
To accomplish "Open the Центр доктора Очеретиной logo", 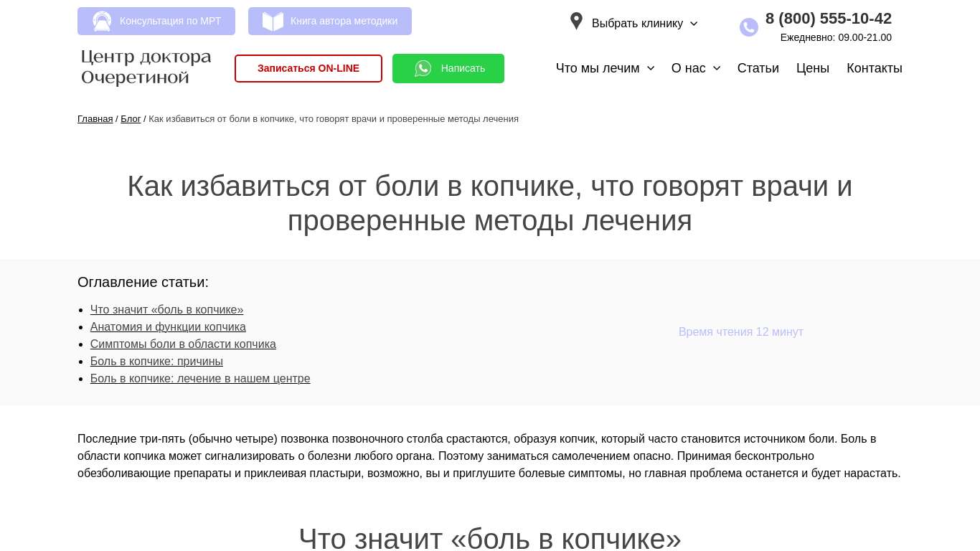I will pyautogui.click(x=146, y=67).
